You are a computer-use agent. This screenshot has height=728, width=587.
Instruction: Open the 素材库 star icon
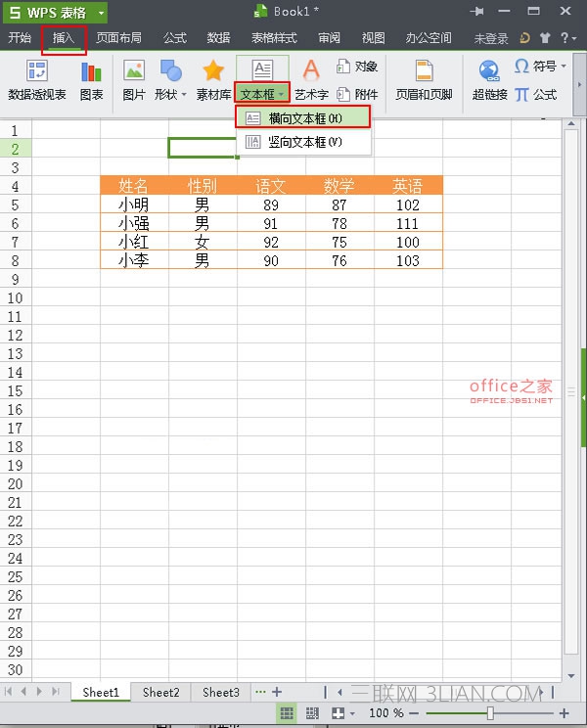(x=213, y=80)
